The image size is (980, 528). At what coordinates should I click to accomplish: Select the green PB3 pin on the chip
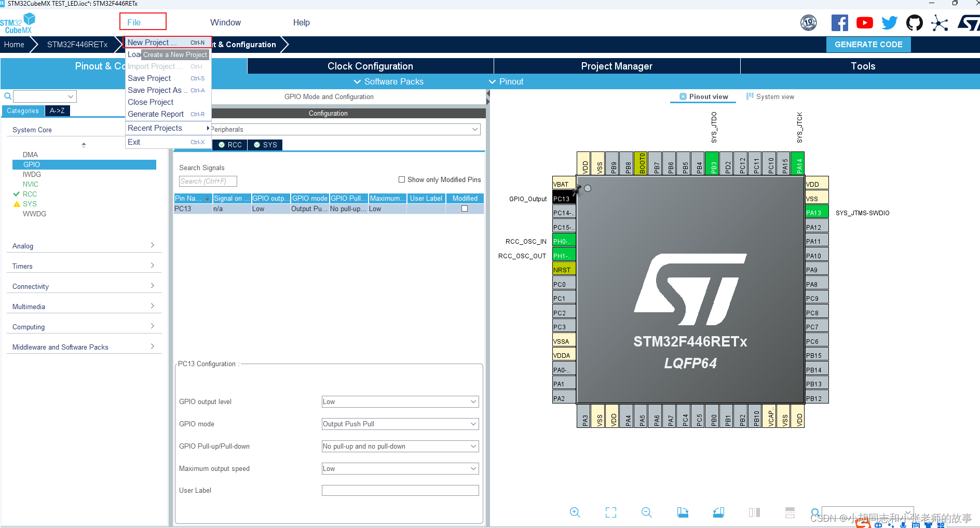pos(712,163)
